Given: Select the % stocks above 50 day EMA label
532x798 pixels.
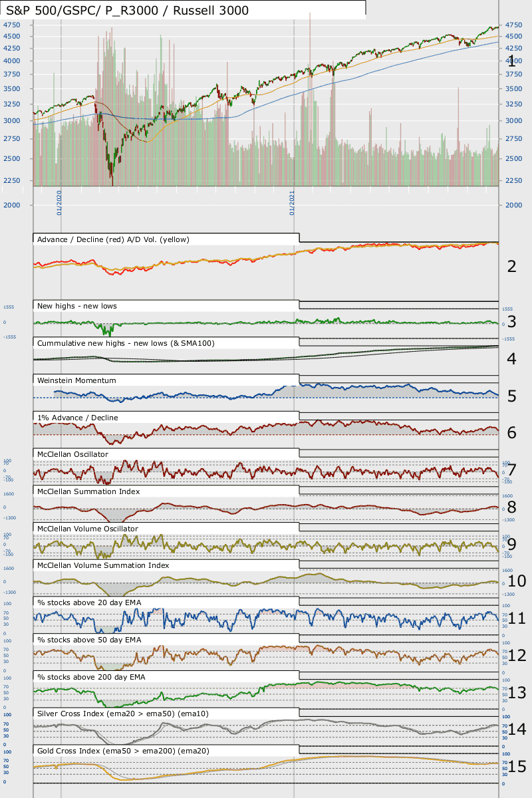Looking at the screenshot, I should (x=89, y=640).
